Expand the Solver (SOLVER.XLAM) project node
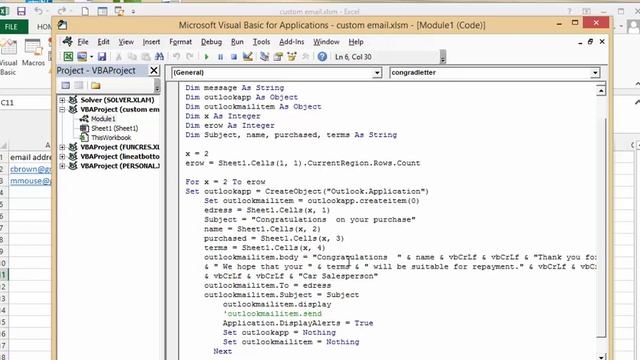Image resolution: width=640 pixels, height=360 pixels. pos(62,100)
